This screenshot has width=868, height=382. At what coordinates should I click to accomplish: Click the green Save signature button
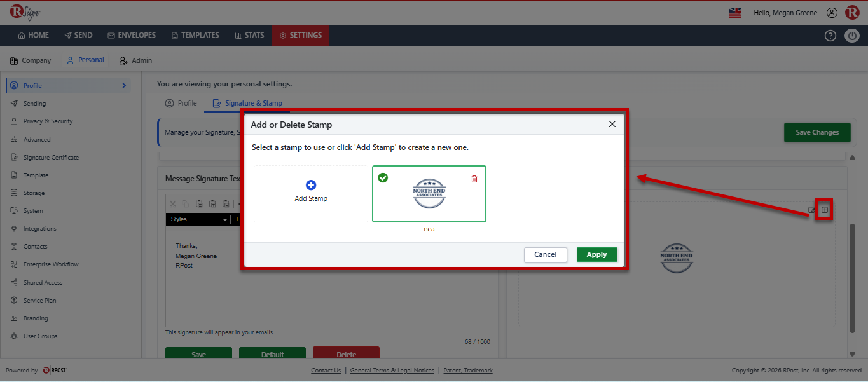click(198, 354)
